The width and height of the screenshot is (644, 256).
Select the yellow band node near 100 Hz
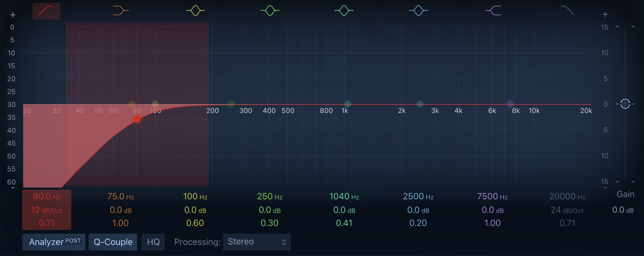click(155, 104)
